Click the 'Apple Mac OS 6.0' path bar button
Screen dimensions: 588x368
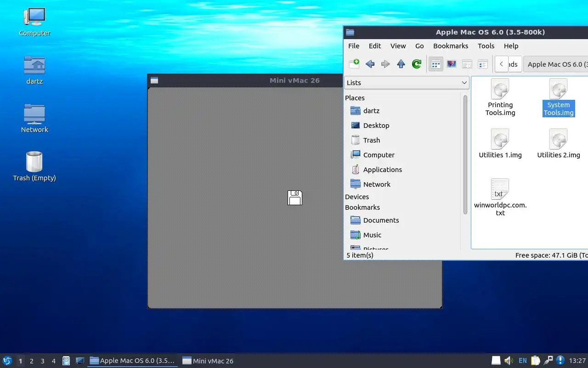pos(557,64)
